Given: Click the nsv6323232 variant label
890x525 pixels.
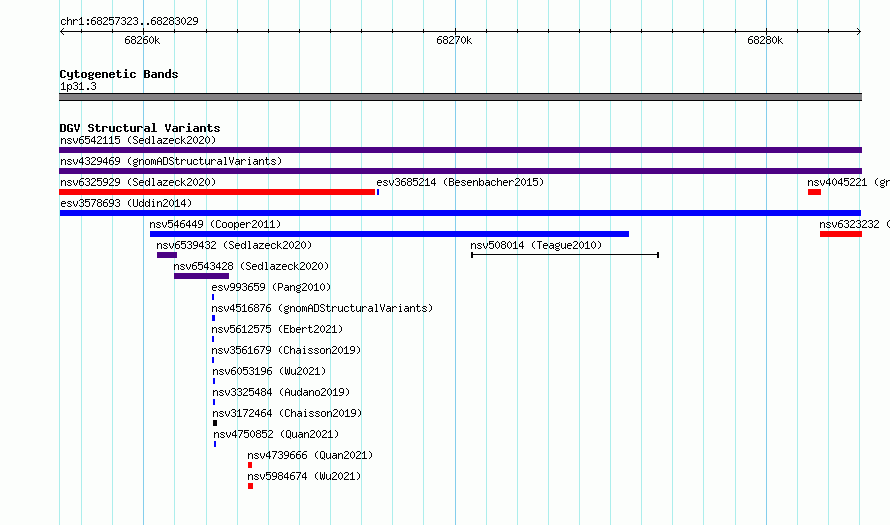Looking at the screenshot, I should (854, 224).
